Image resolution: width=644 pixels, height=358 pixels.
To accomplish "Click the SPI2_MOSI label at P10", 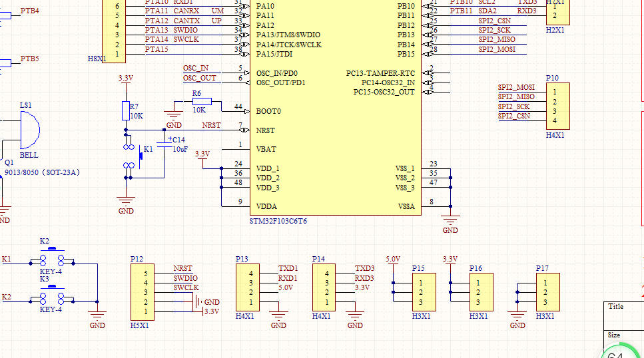I will [x=516, y=87].
